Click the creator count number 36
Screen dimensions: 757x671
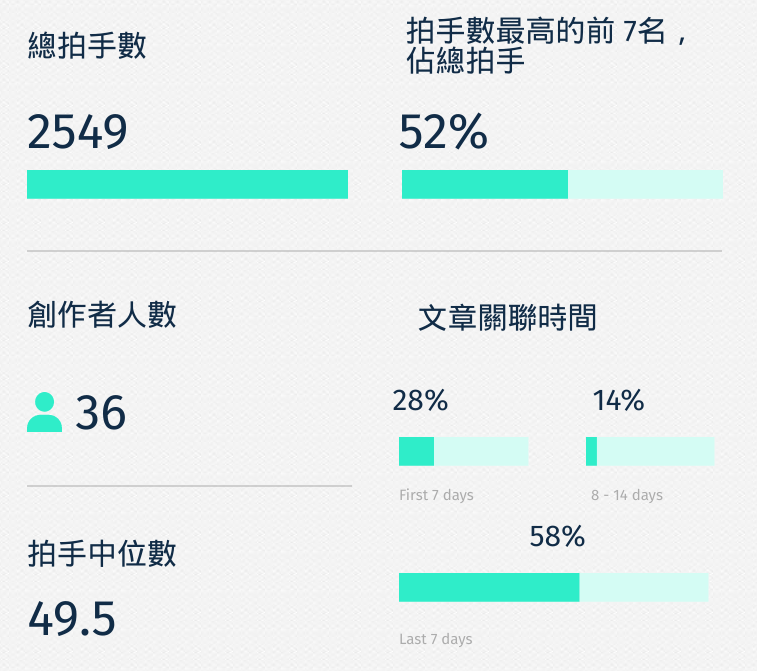click(x=100, y=412)
